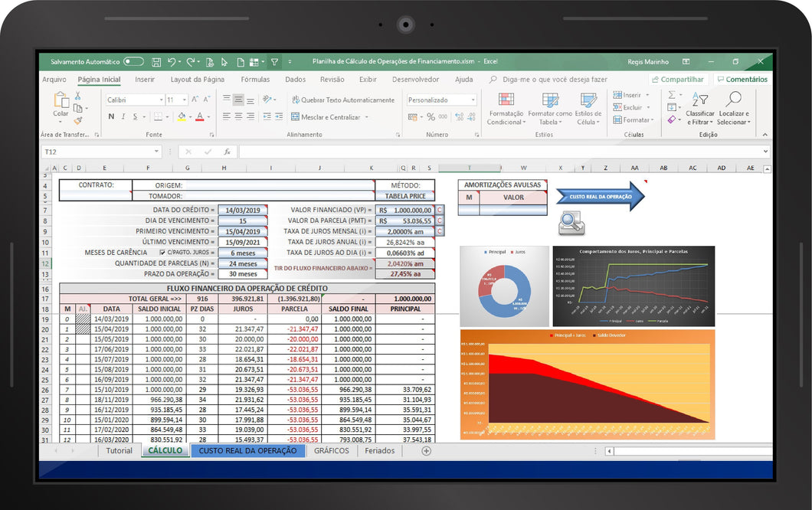Screen dimensions: 812x510
Task: Open the CUSTO REAL DA OPERAÇÃO sheet tab
Action: (x=247, y=450)
